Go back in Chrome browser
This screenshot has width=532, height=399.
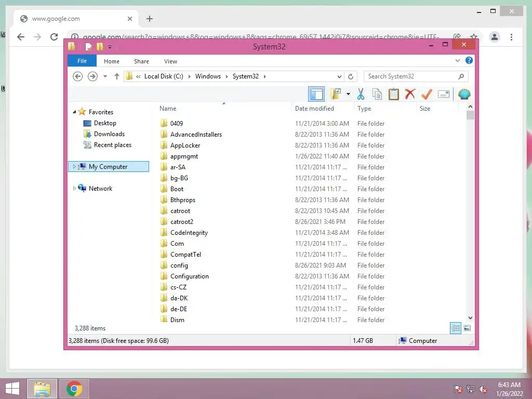click(x=21, y=37)
